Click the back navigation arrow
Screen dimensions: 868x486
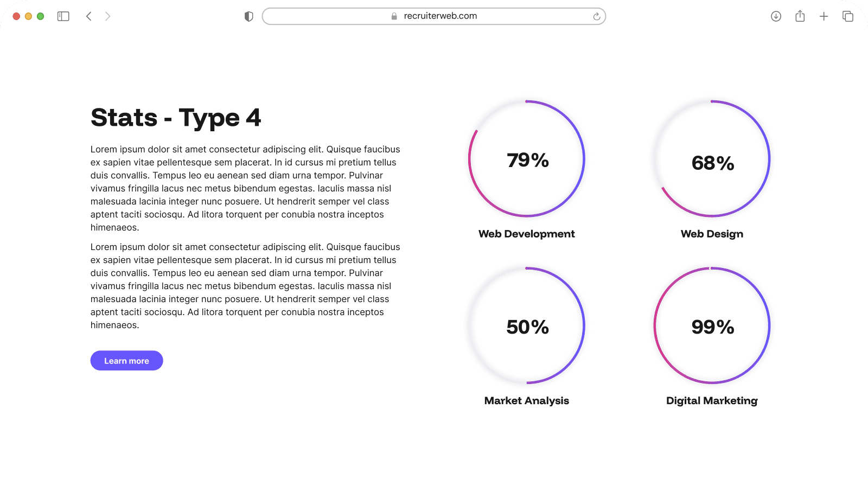[x=88, y=16]
